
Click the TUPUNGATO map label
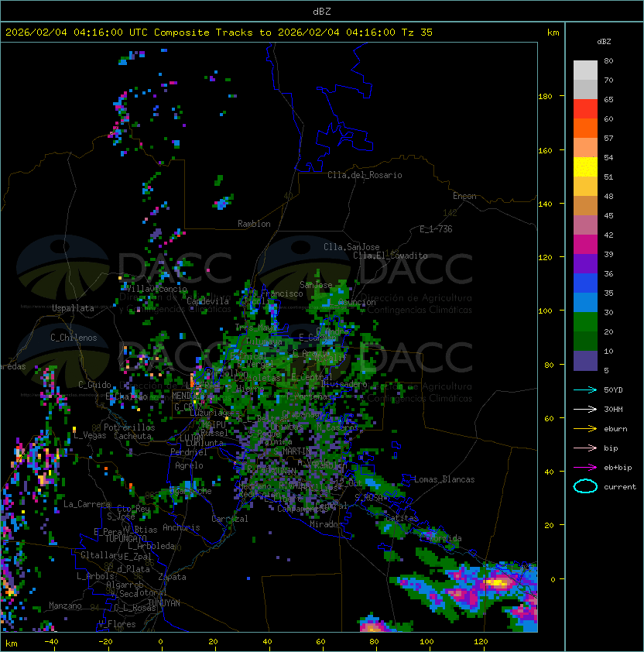coord(125,539)
